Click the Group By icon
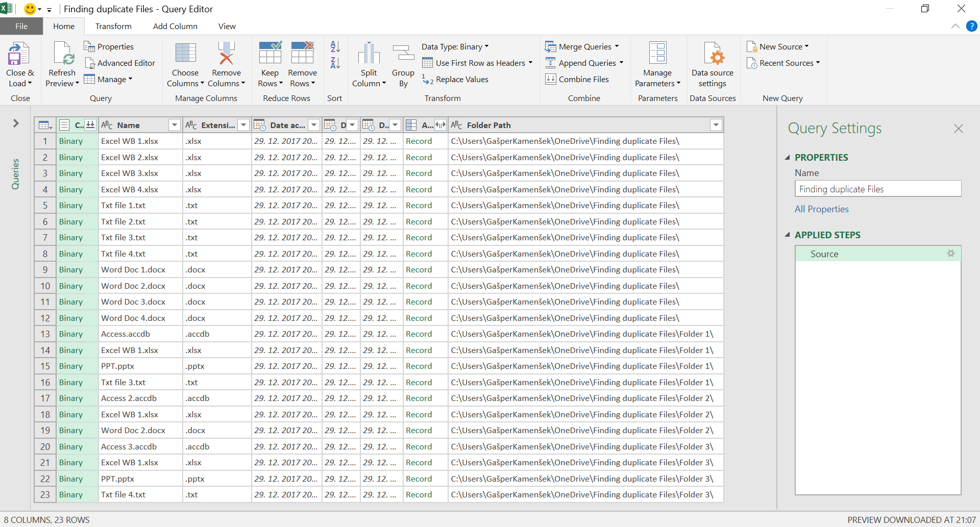 coord(403,54)
